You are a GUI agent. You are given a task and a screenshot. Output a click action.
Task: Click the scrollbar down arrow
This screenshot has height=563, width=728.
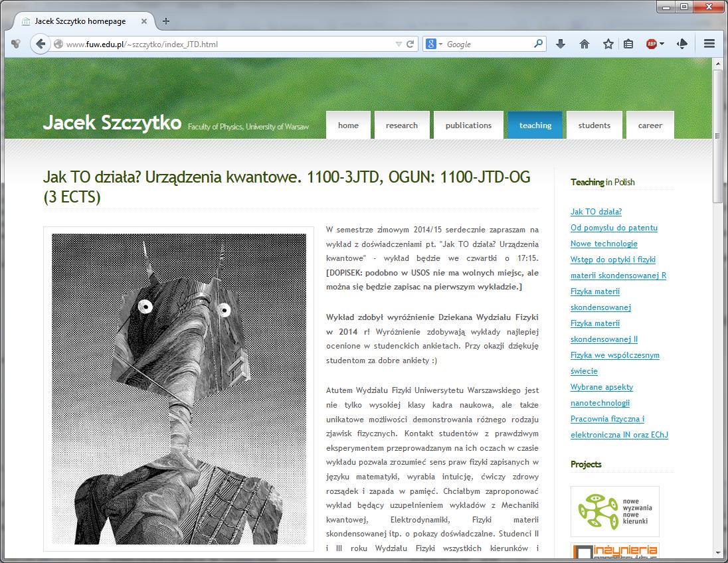coord(718,553)
